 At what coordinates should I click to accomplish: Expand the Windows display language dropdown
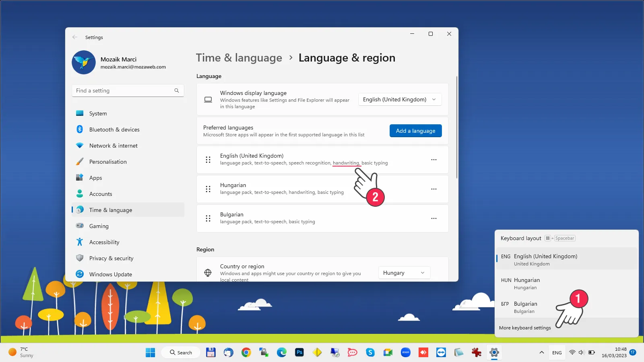(400, 99)
